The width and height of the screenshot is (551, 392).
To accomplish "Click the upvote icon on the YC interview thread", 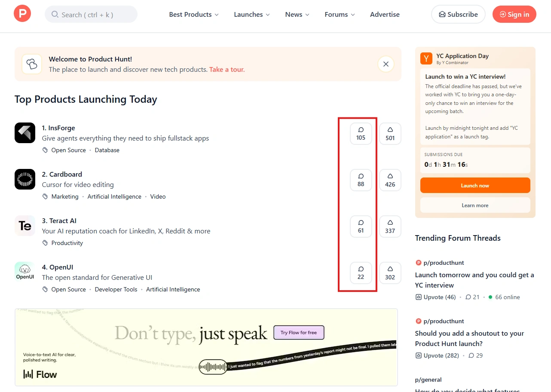I will [418, 297].
